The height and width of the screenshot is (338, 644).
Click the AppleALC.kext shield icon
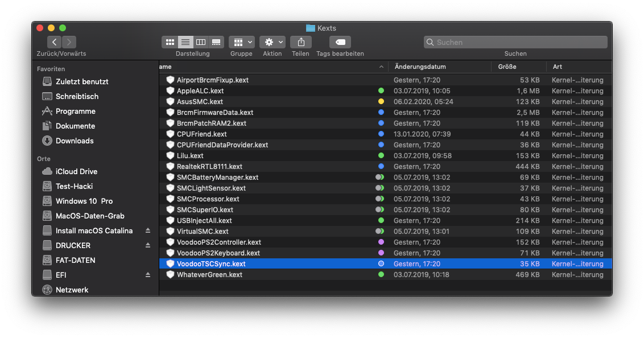170,91
